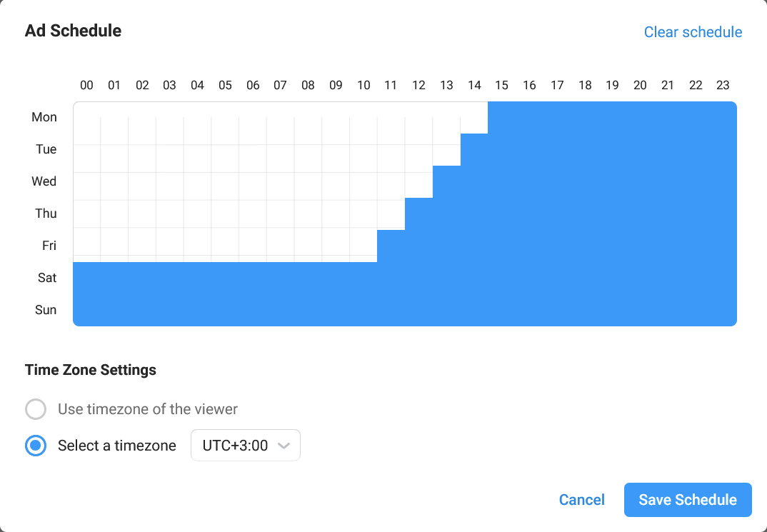The width and height of the screenshot is (767, 532).
Task: Enable the Wednesday 05:00 schedule cell
Action: pos(225,181)
